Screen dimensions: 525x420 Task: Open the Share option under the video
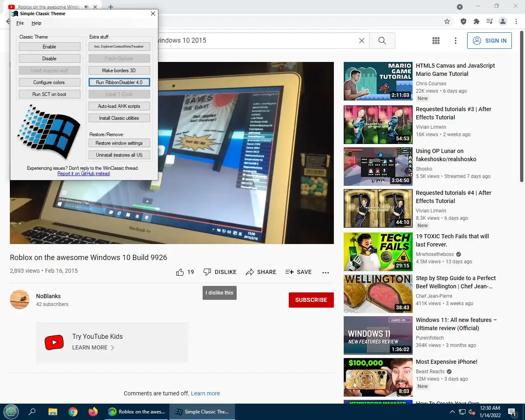click(261, 272)
